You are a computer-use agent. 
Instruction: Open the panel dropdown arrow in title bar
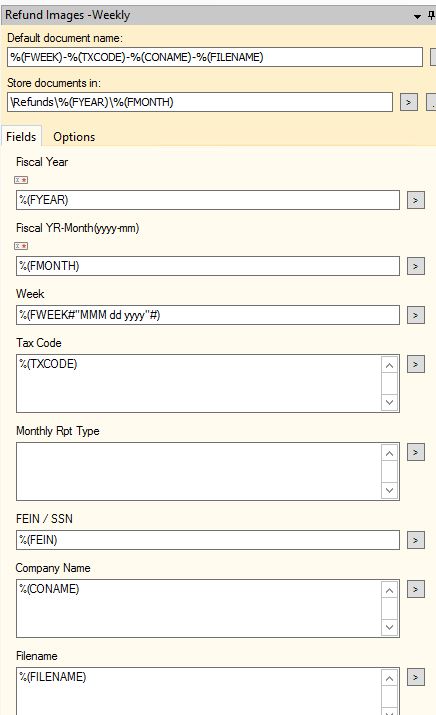[x=417, y=17]
